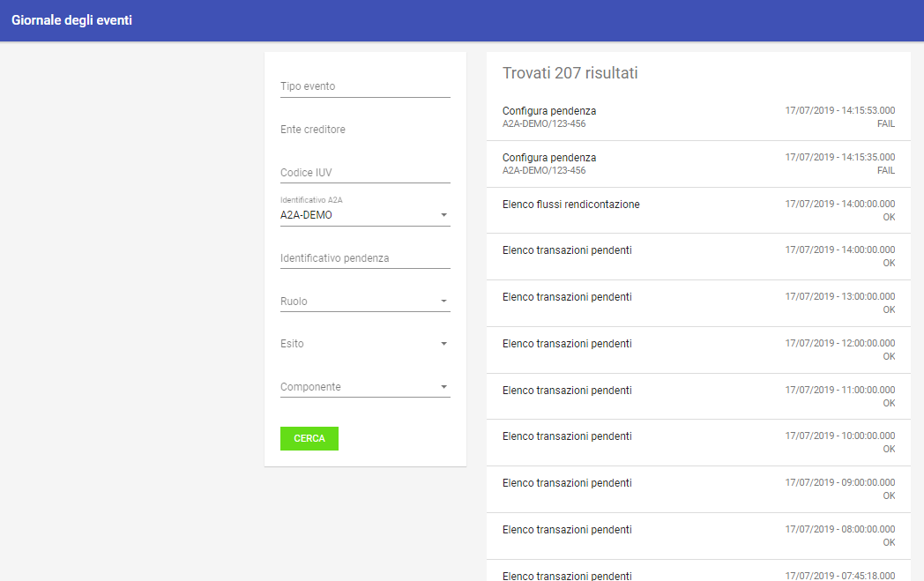Click the Identificativo pendenza field
The height and width of the screenshot is (581, 924).
pyautogui.click(x=365, y=258)
